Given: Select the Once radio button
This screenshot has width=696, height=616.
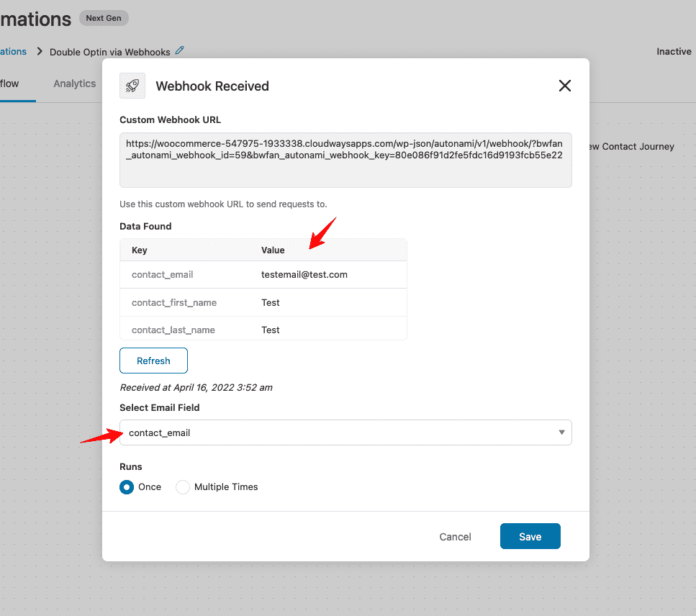Looking at the screenshot, I should click(x=127, y=487).
